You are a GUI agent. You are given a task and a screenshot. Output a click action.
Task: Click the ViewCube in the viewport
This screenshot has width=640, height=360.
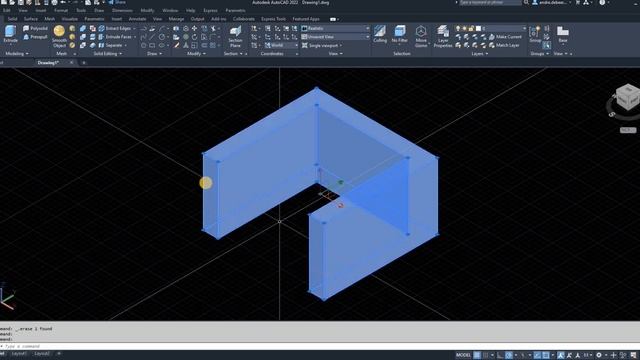click(627, 98)
